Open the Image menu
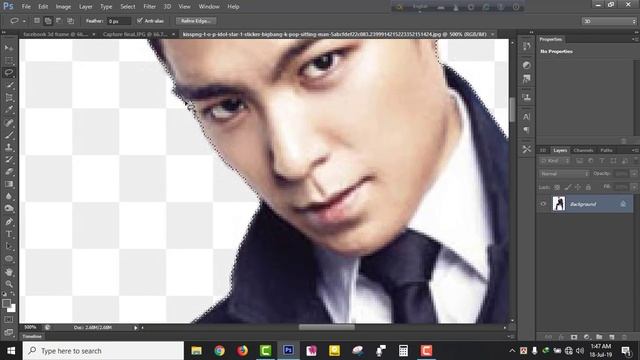 pos(63,7)
